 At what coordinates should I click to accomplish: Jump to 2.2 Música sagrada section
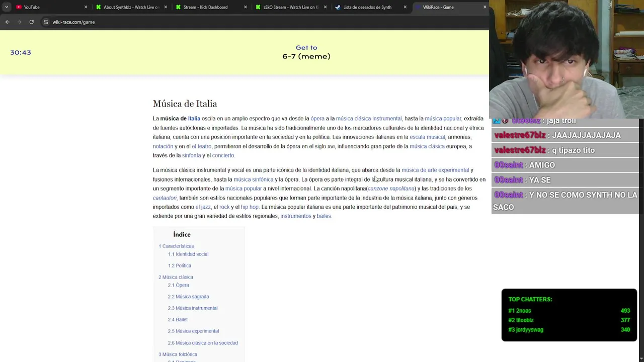pyautogui.click(x=188, y=297)
